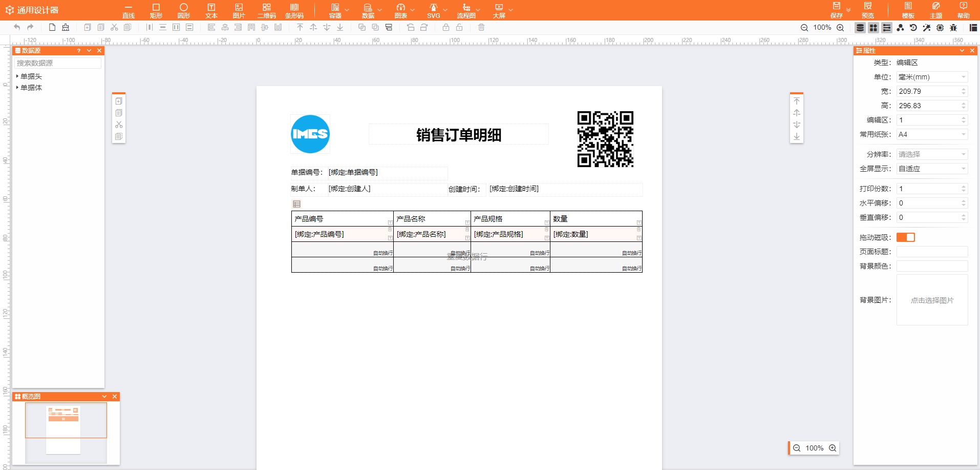Image resolution: width=980 pixels, height=470 pixels.
Task: Click 点击选择图片 to choose background image
Action: (x=932, y=300)
